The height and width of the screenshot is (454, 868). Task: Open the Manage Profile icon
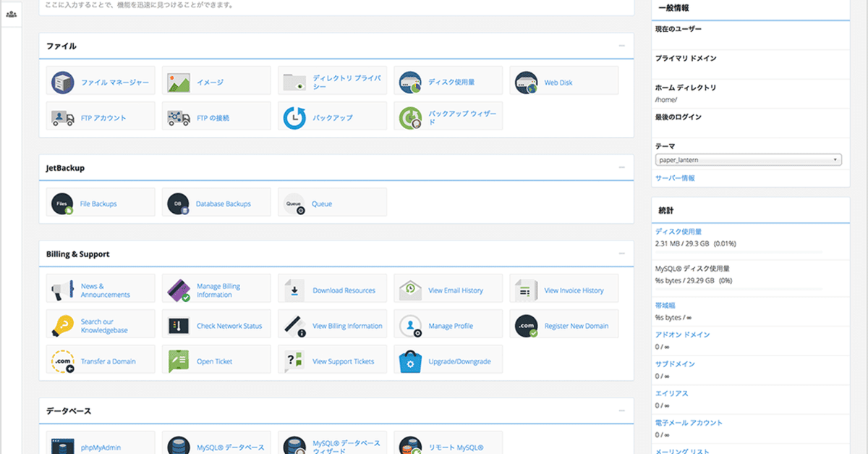(x=410, y=325)
